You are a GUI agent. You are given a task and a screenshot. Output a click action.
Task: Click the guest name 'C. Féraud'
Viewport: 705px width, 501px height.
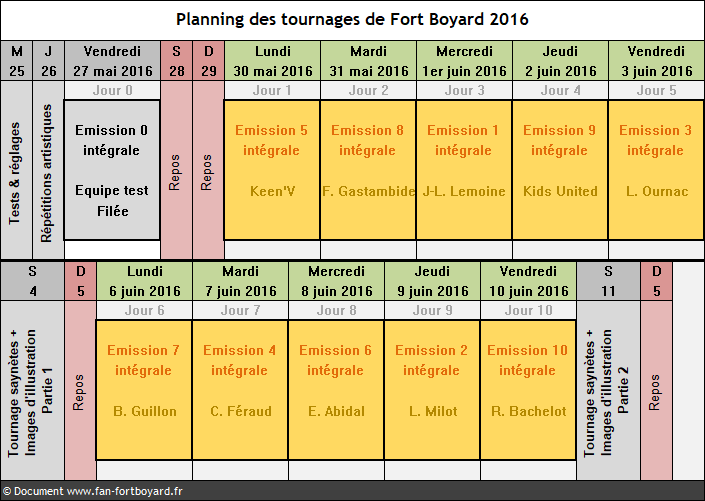point(241,411)
